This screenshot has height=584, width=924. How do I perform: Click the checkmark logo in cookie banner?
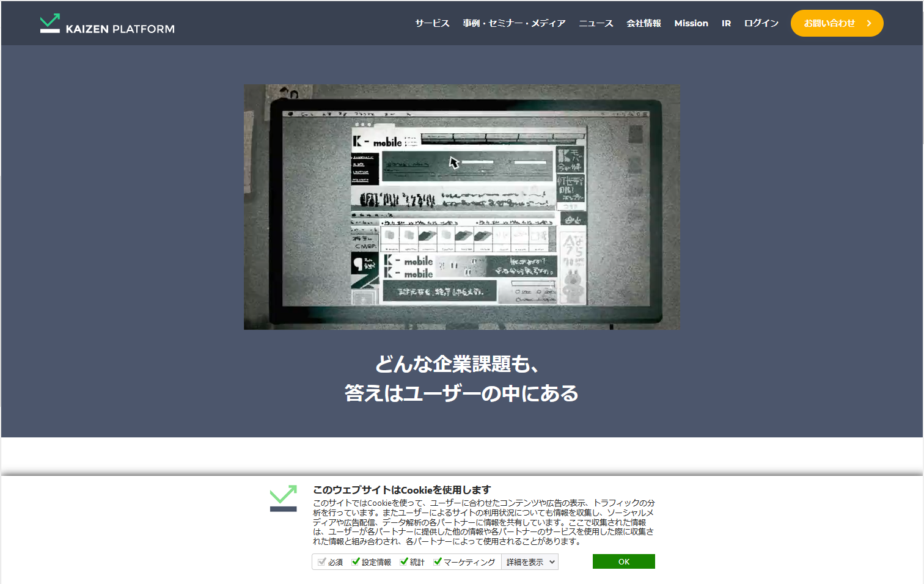coord(284,498)
